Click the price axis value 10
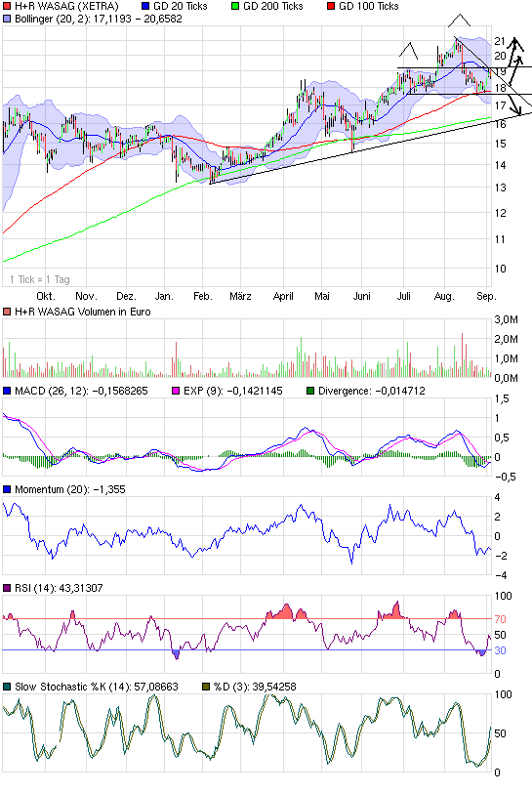The height and width of the screenshot is (793, 532). point(500,270)
